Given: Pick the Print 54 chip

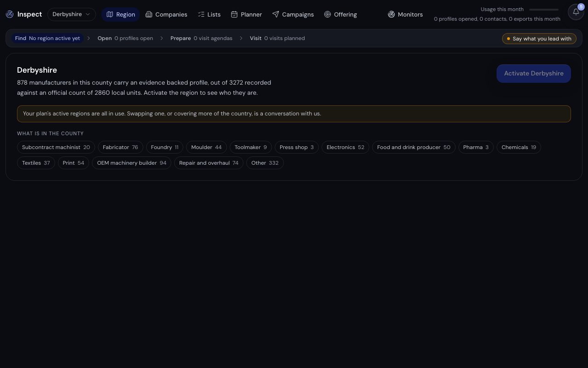Looking at the screenshot, I should [73, 163].
